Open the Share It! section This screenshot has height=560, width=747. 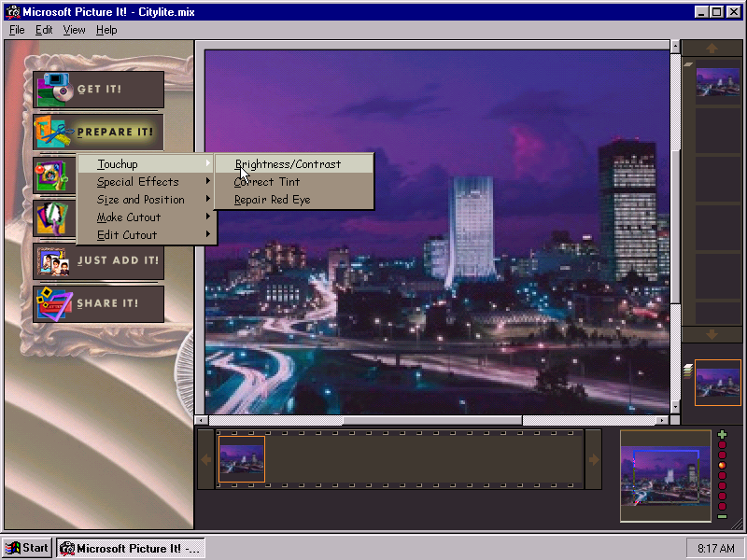point(98,303)
